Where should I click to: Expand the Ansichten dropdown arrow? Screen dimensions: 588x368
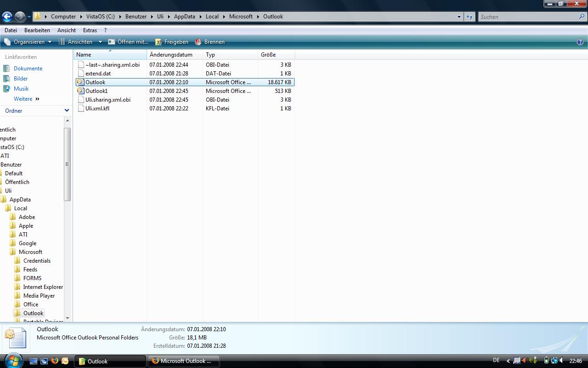(100, 42)
